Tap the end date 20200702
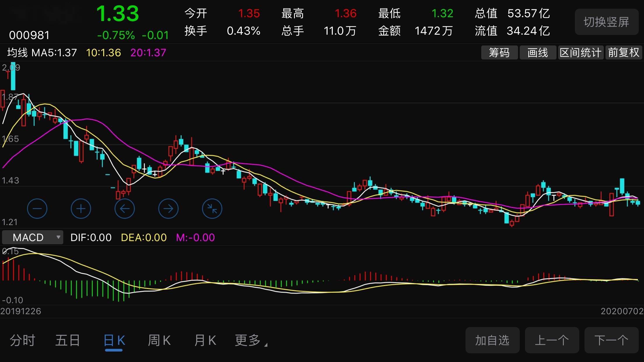Image resolution: width=644 pixels, height=362 pixels. tap(622, 311)
